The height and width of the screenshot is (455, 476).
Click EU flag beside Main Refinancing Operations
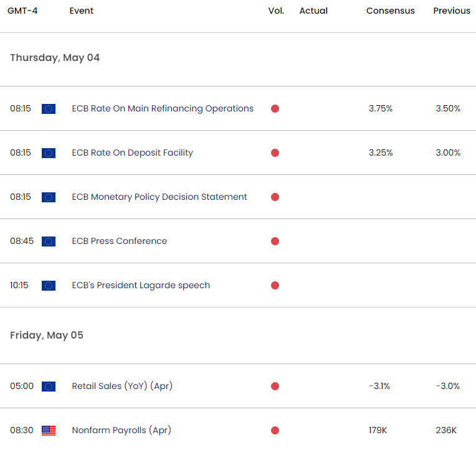coord(49,109)
